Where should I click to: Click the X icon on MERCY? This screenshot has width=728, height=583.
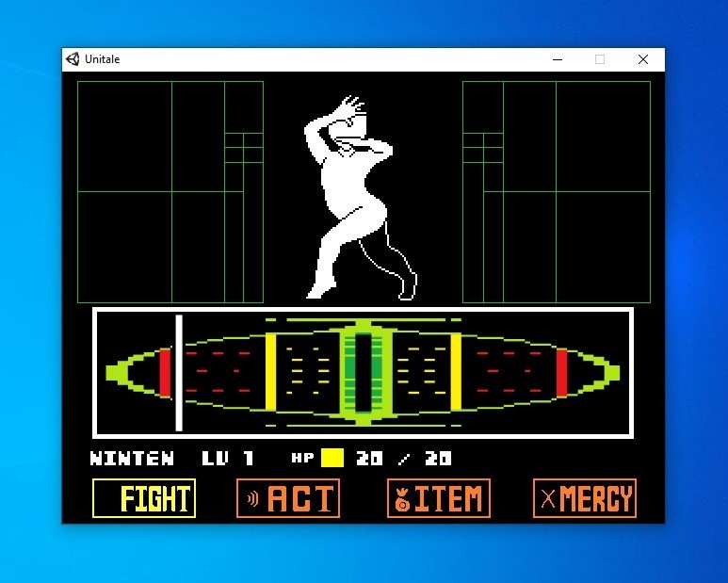pyautogui.click(x=548, y=499)
